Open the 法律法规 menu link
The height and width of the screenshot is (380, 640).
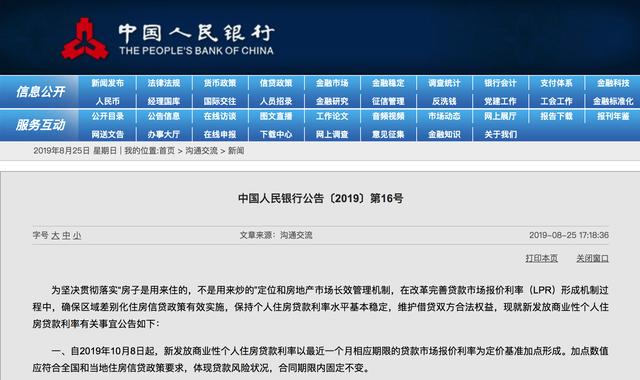pyautogui.click(x=164, y=83)
